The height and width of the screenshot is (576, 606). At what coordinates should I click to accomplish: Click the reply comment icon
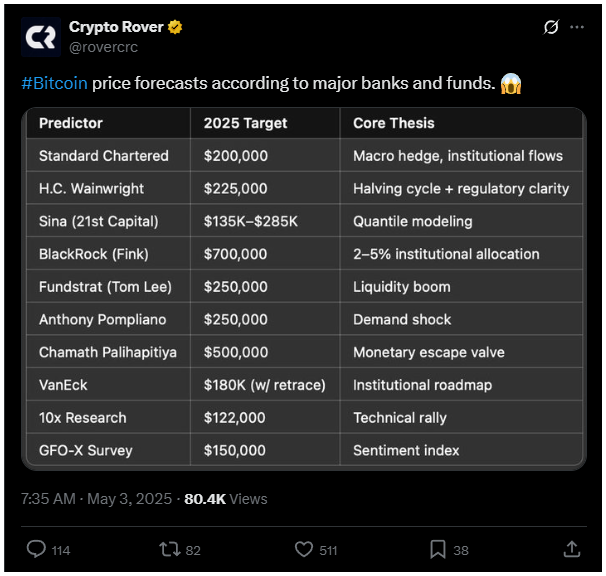click(36, 549)
